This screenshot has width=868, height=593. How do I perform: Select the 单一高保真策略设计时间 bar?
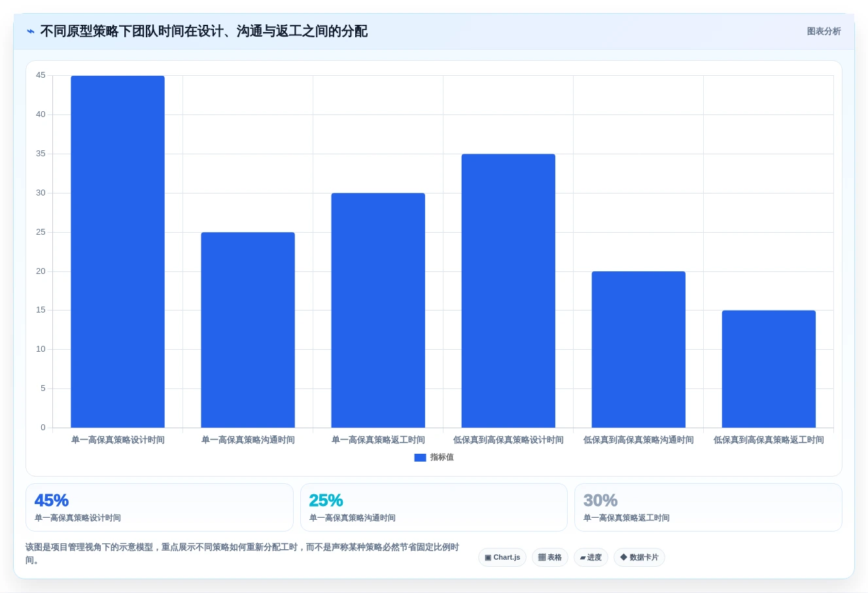pos(118,252)
